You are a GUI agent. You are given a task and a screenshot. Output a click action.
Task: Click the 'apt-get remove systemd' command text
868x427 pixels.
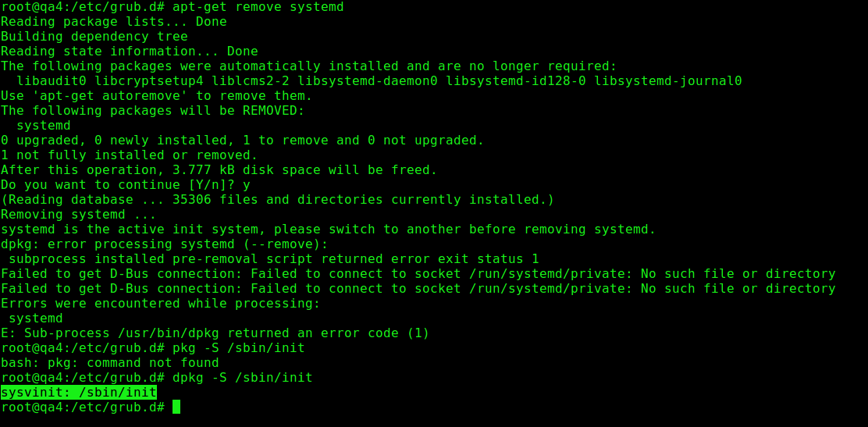(258, 7)
